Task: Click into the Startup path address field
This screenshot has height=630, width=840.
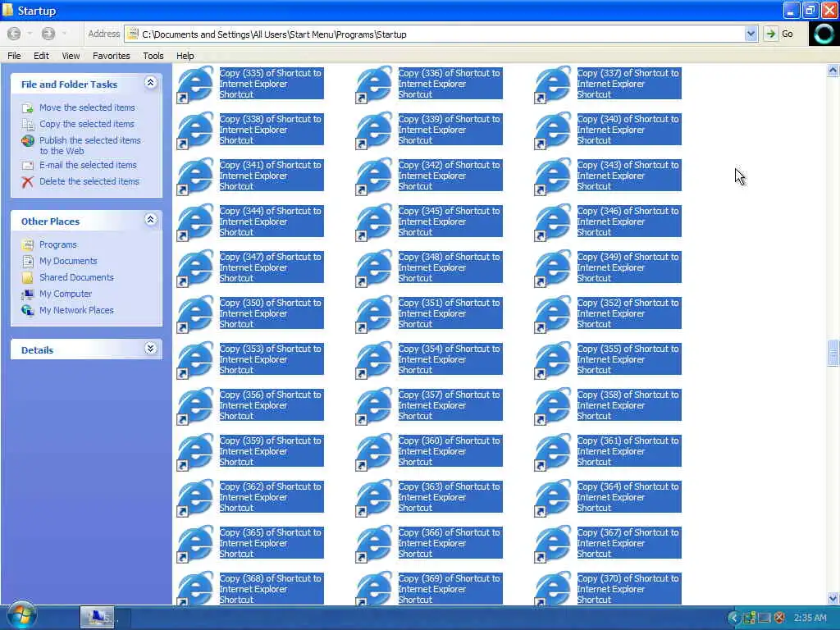Action: click(x=435, y=34)
